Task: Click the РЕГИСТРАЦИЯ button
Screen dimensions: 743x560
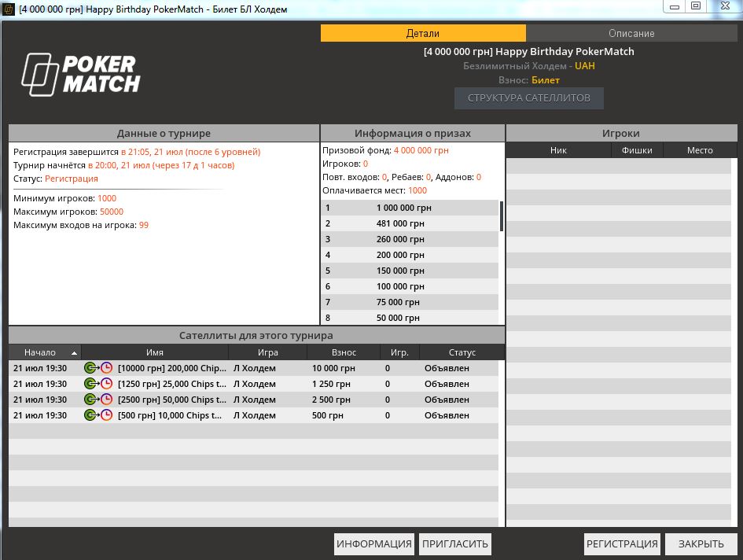Action: 622,544
